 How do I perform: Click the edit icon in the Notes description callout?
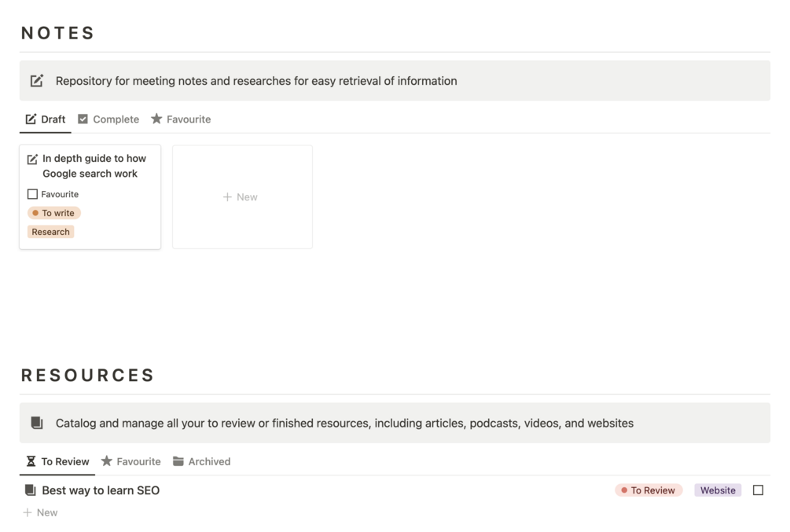[x=37, y=81]
